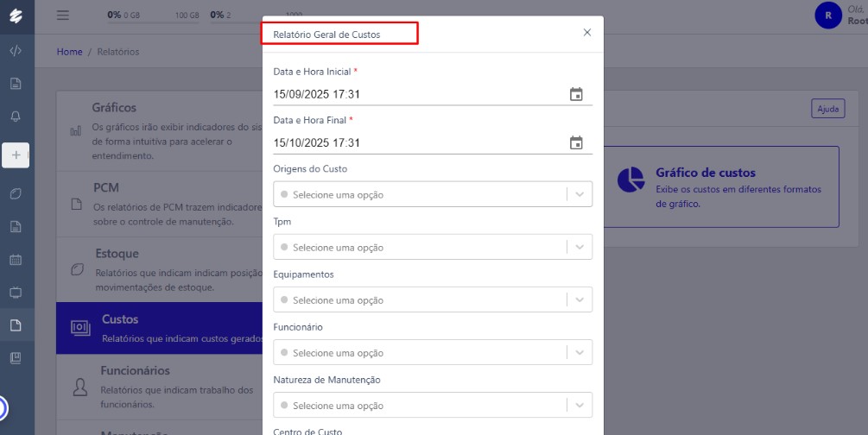Open calendar picker for Data e Hora Inicial
The height and width of the screenshot is (435, 868).
[x=576, y=94]
